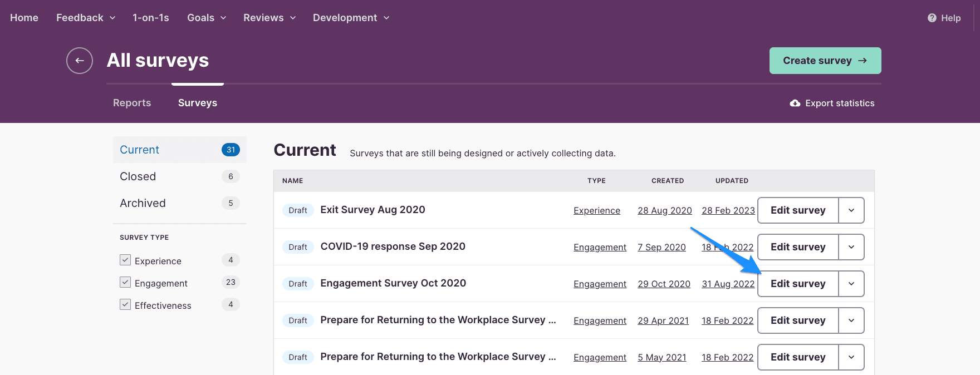
Task: Open the COVID-19 response Sep 2020 title
Action: (393, 246)
